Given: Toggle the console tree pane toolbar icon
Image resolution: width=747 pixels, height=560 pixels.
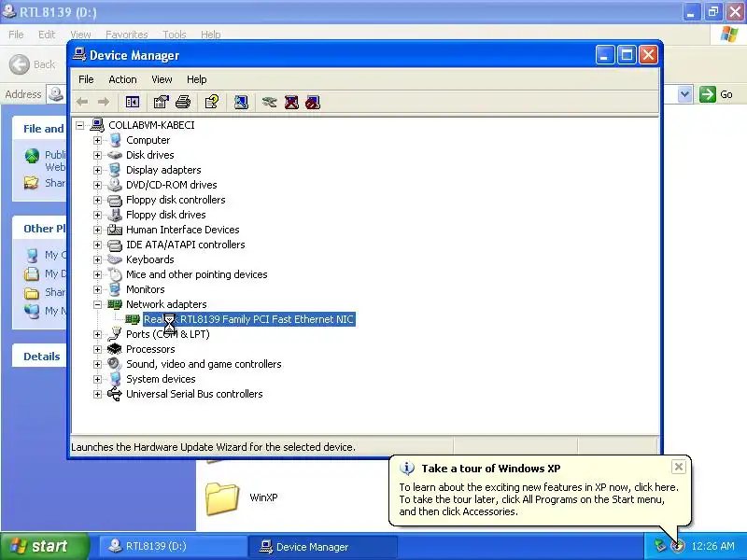Looking at the screenshot, I should [133, 102].
